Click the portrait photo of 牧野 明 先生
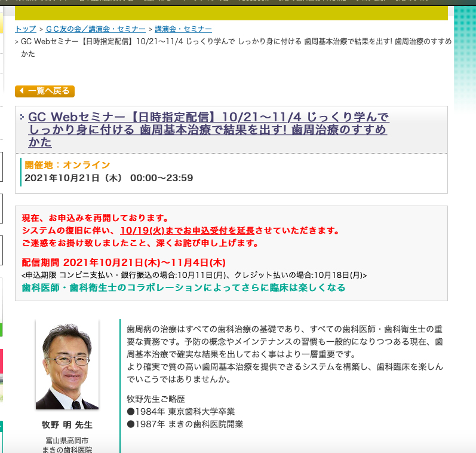This screenshot has width=476, height=453. coord(67,365)
